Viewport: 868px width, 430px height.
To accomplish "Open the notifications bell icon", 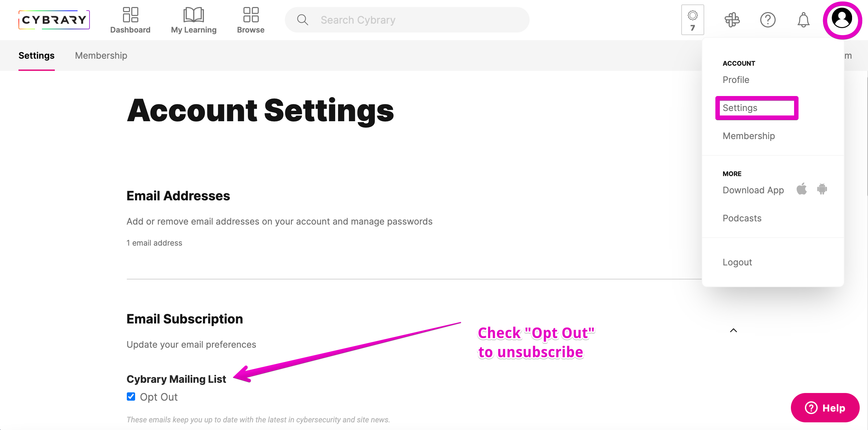I will [x=803, y=20].
